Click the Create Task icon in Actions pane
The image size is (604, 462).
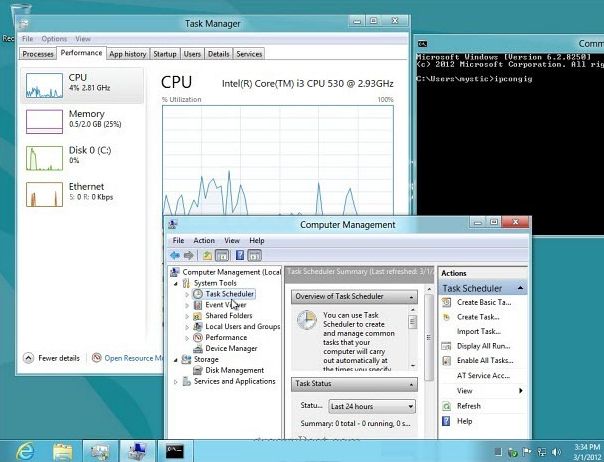click(446, 317)
